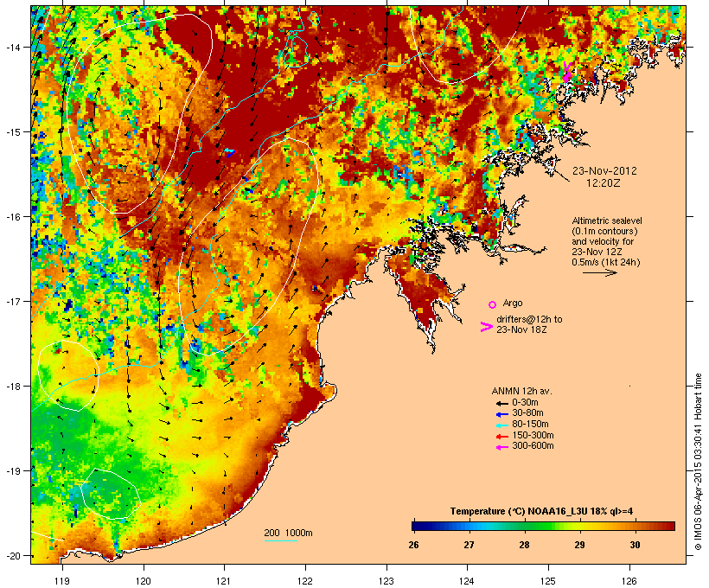Image resolution: width=709 pixels, height=588 pixels.
Task: Click the magenta drifters V symbol in legend
Action: pyautogui.click(x=486, y=327)
